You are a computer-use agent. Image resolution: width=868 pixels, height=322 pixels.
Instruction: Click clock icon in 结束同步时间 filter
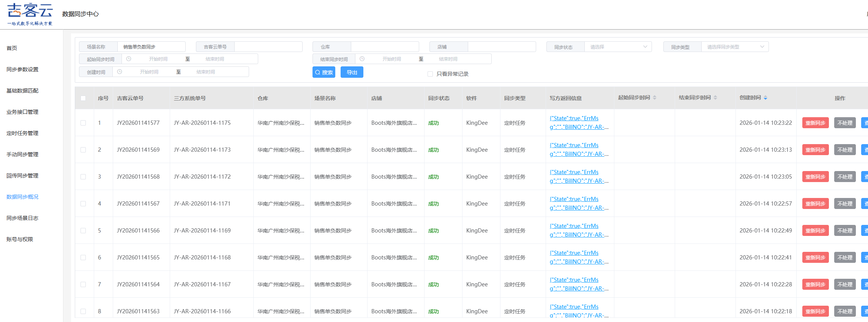point(362,59)
